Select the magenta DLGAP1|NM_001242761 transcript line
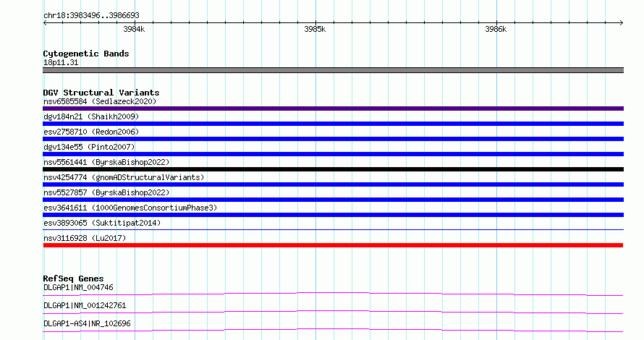This screenshot has width=644, height=340. tap(333, 312)
